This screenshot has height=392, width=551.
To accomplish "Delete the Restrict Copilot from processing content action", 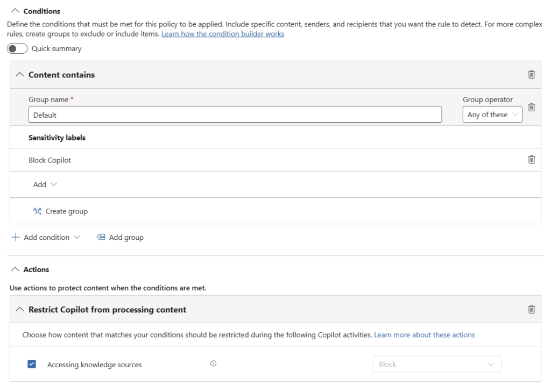I will 531,309.
